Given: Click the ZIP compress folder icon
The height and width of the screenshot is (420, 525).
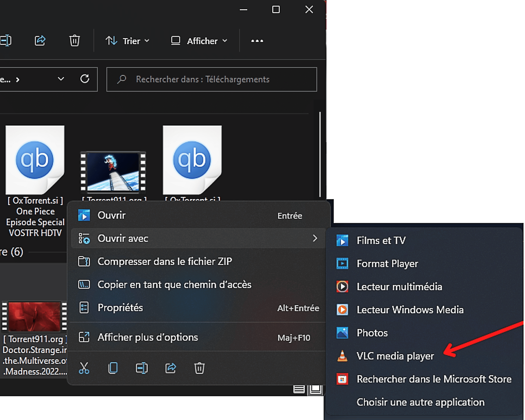Looking at the screenshot, I should (x=84, y=261).
